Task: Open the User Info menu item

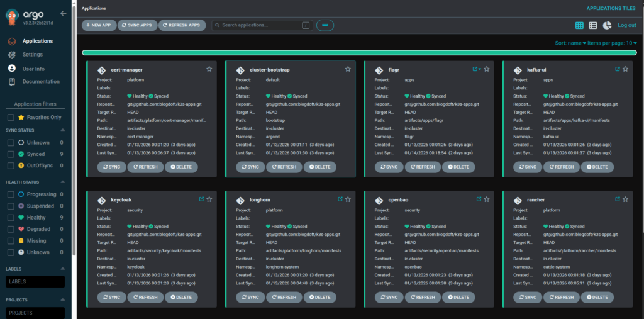Action: coord(33,69)
